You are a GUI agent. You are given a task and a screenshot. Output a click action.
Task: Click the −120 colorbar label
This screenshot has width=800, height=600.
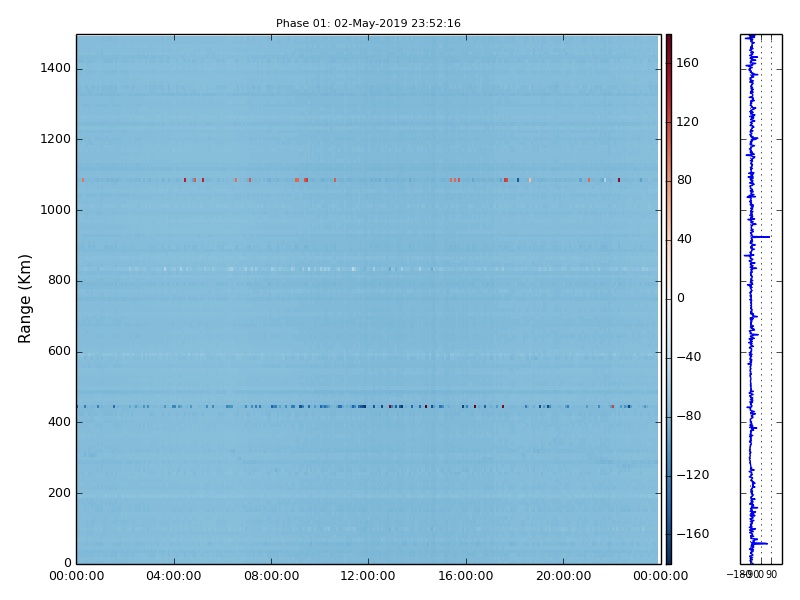pos(693,475)
